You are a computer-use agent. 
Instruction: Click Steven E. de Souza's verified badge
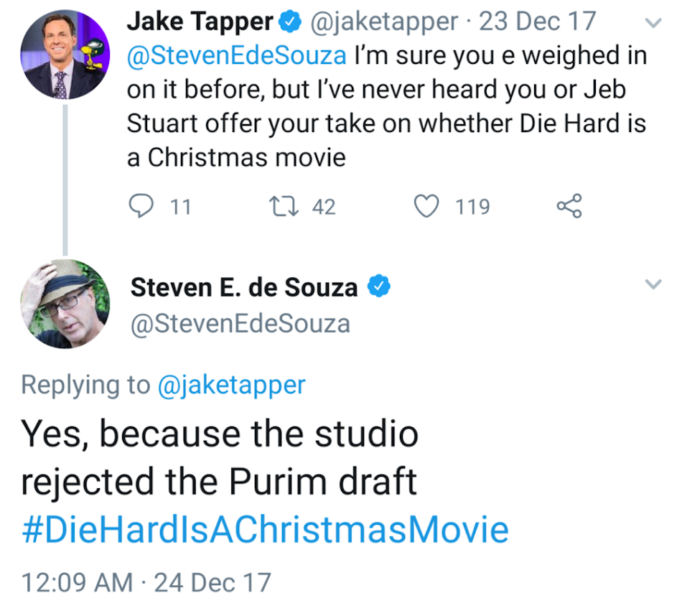click(x=379, y=287)
